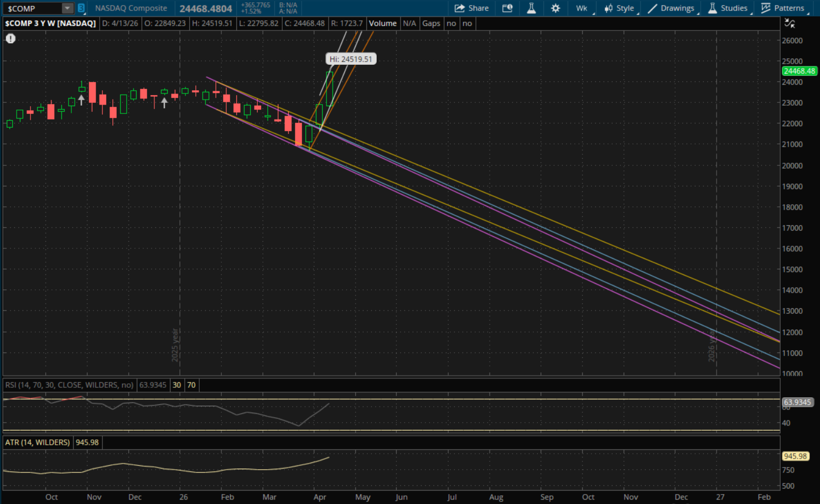Click the chart auto-scale arrows icon
Screen dimensions: 820x504
pos(790,23)
